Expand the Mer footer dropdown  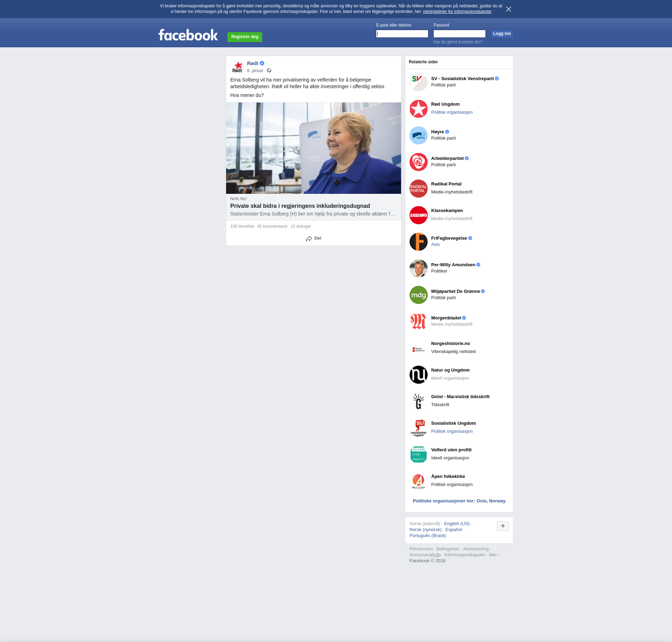click(x=494, y=555)
